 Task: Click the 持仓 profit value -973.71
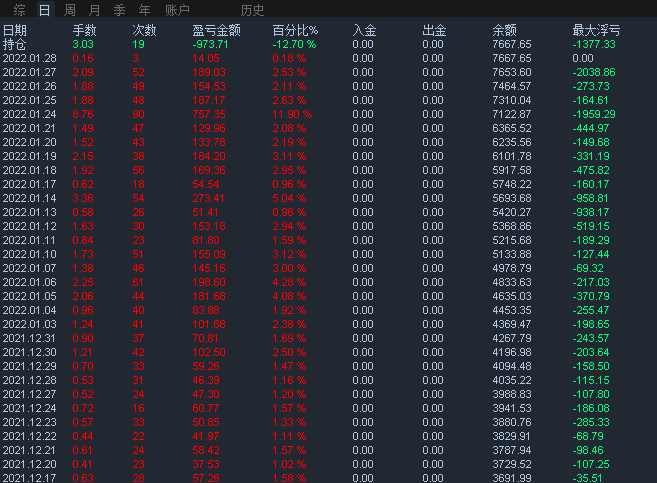[x=210, y=44]
